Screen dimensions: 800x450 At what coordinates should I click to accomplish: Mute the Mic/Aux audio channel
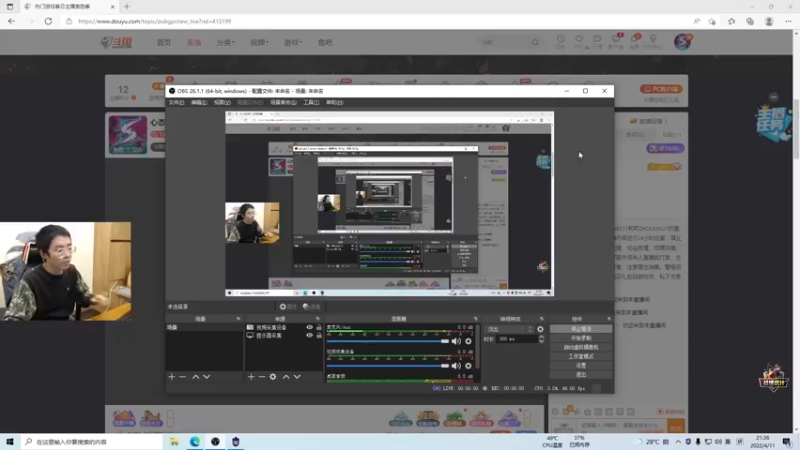click(x=456, y=341)
